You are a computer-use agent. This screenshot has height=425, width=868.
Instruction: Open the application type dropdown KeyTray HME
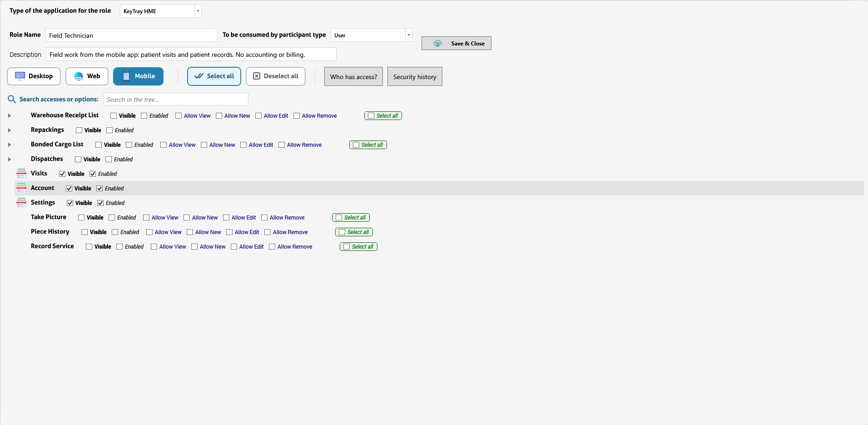198,11
